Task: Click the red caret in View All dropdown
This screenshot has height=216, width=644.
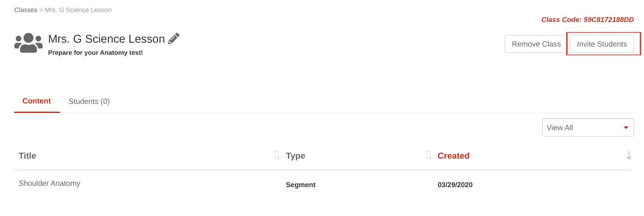Action: [626, 128]
